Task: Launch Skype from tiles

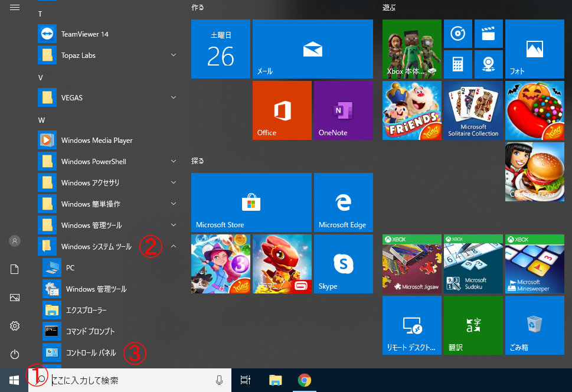Action: (x=343, y=264)
